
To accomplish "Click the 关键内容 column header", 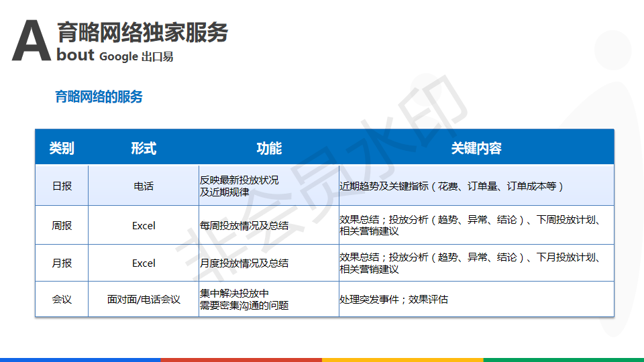I will click(476, 148).
